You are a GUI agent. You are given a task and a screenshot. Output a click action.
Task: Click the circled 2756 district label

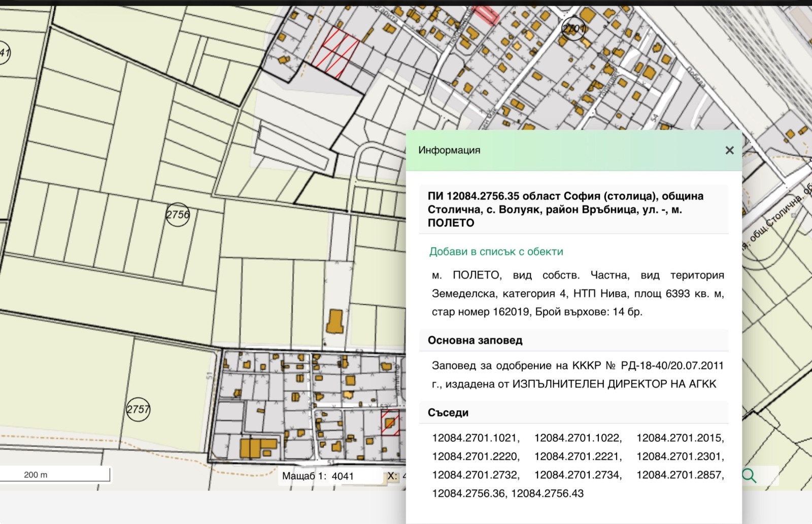coord(178,215)
